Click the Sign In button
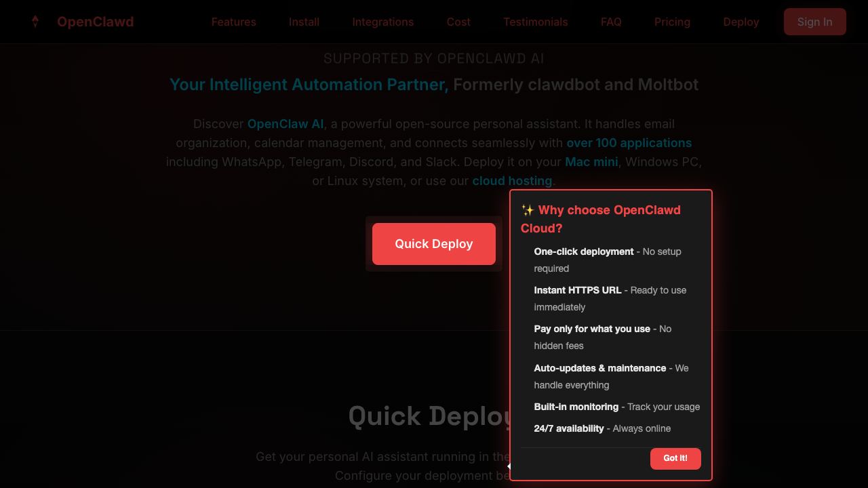868x488 pixels. click(814, 22)
